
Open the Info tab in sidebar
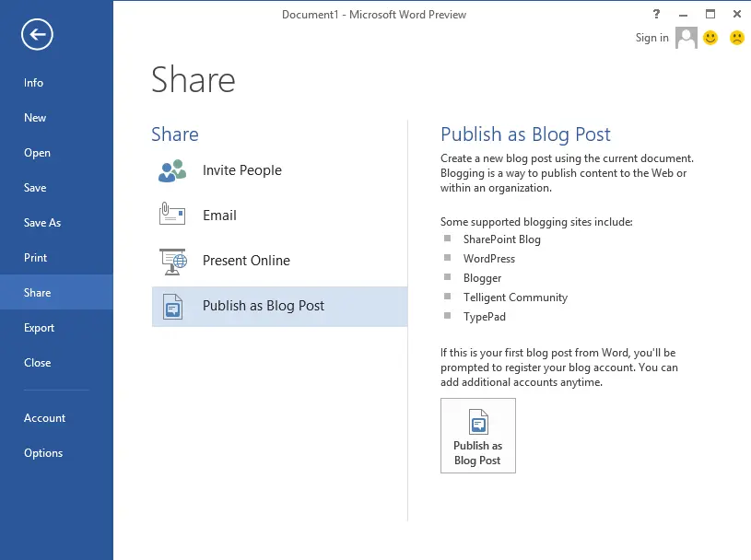[x=56, y=83]
